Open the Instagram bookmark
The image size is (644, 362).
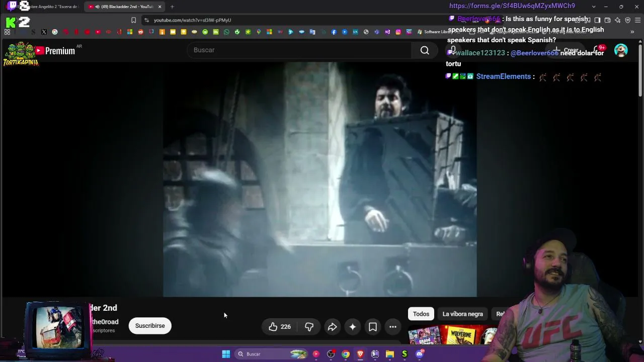398,32
